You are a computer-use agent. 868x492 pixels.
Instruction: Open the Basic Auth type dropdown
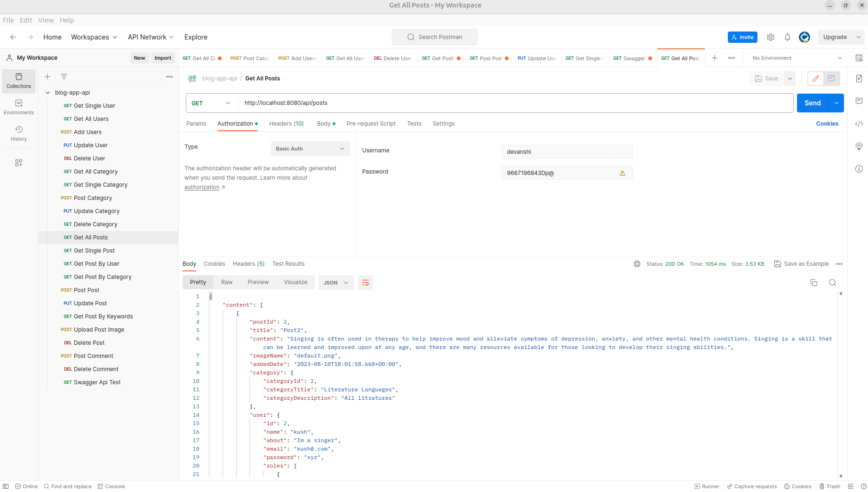(x=310, y=148)
